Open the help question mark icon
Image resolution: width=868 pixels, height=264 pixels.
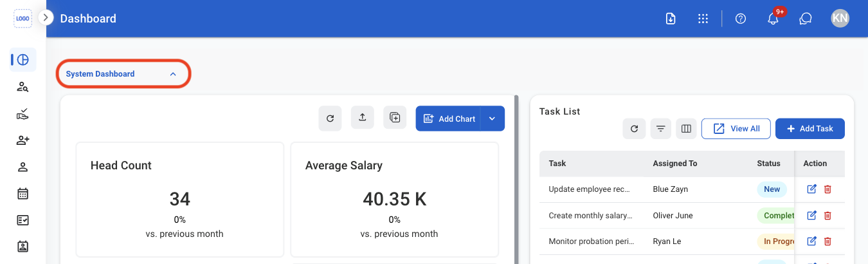pyautogui.click(x=741, y=19)
